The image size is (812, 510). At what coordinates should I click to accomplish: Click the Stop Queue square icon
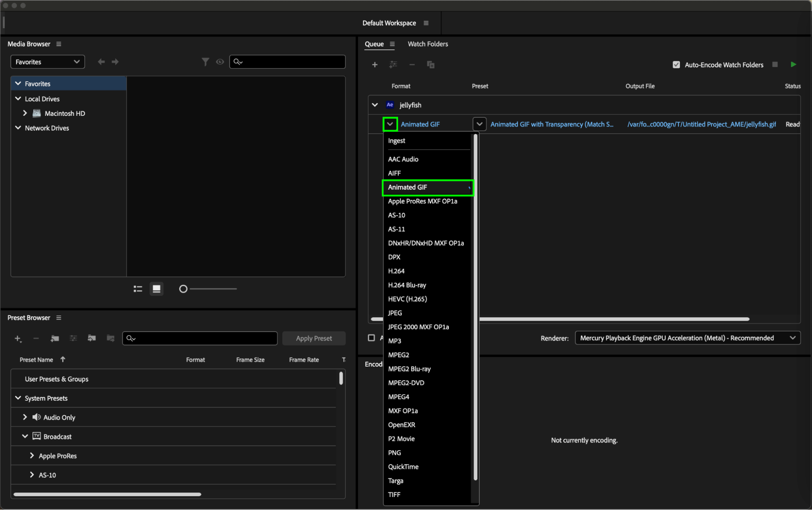[775, 65]
